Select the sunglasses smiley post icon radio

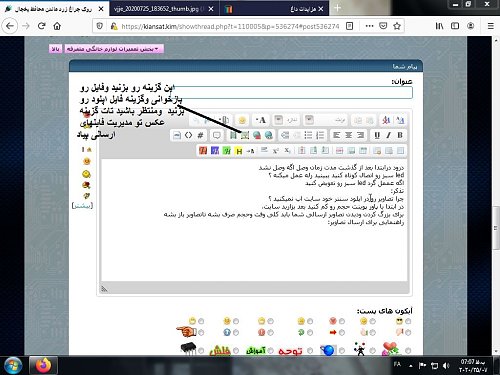[408, 321]
